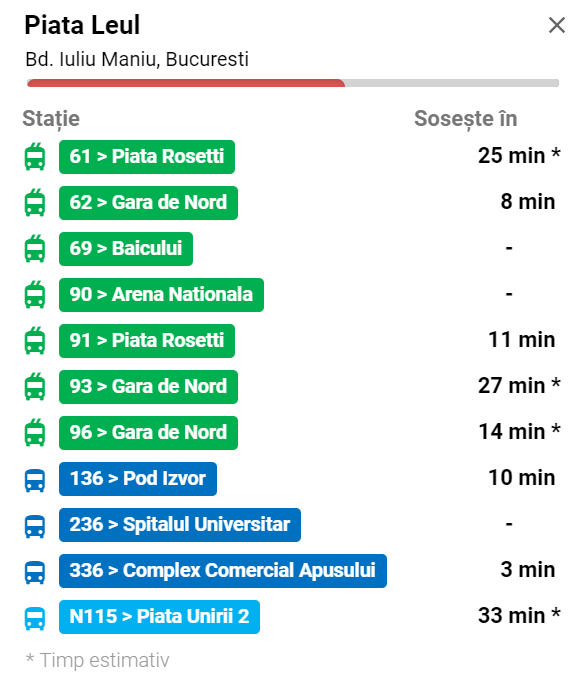Select line 69 towards Baicului
The height and width of the screenshot is (680, 587).
point(126,249)
